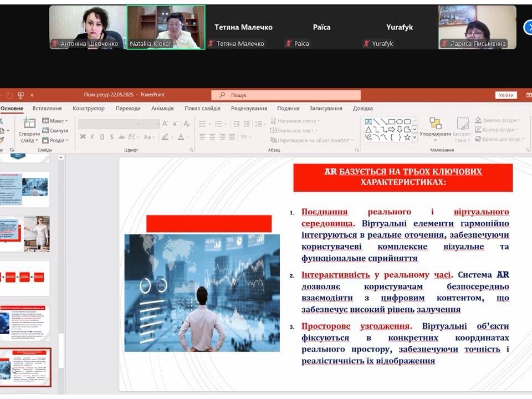Image resolution: width=532 pixels, height=399 pixels.
Task: Increase list indent level icon
Action: (247, 124)
